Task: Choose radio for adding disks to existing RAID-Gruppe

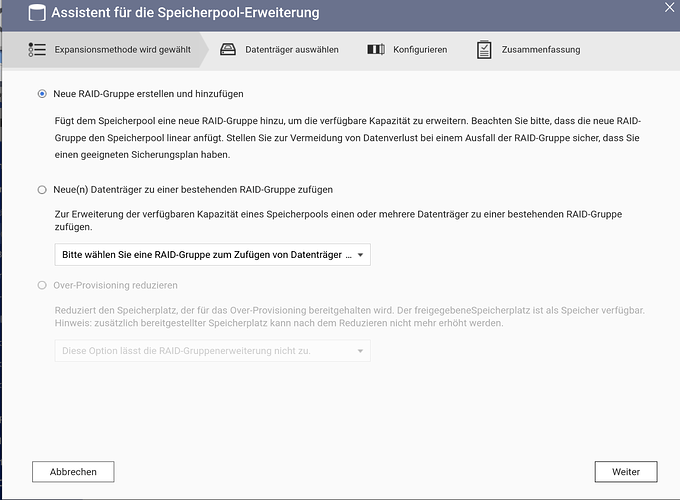Action: tap(42, 189)
